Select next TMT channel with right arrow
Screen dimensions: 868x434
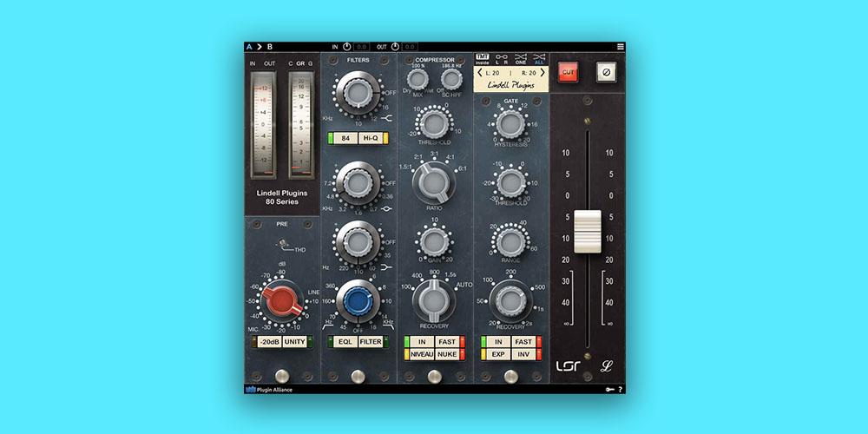pyautogui.click(x=542, y=73)
